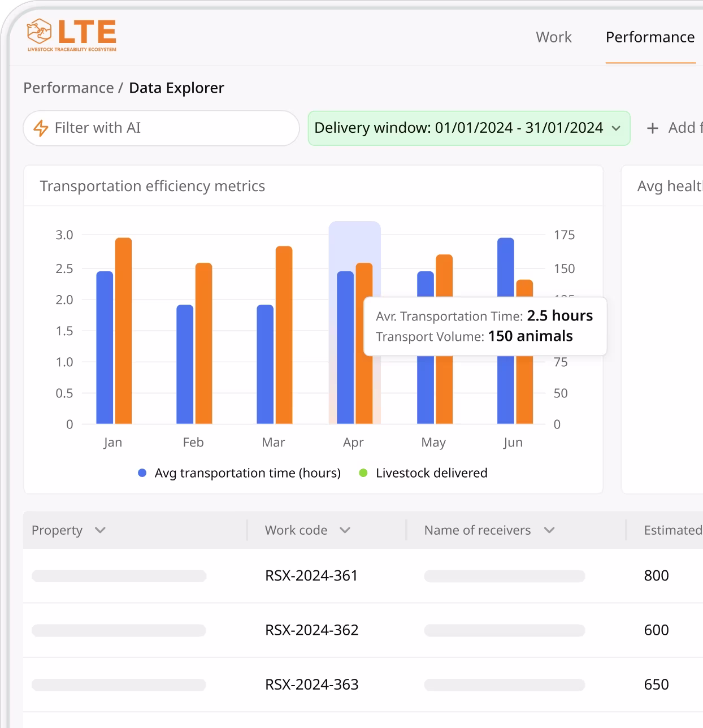703x728 pixels.
Task: Click estimated value 800
Action: pos(656,575)
